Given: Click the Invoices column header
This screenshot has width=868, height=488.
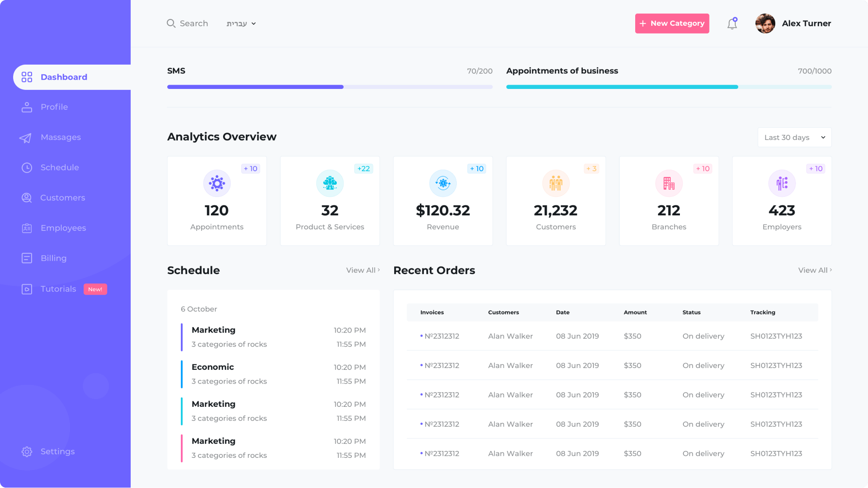Looking at the screenshot, I should point(432,313).
